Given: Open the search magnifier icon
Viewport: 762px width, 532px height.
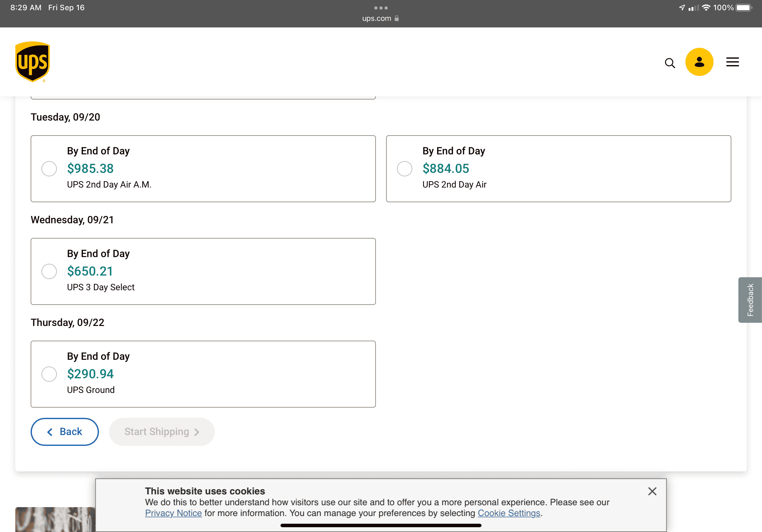Looking at the screenshot, I should 670,63.
